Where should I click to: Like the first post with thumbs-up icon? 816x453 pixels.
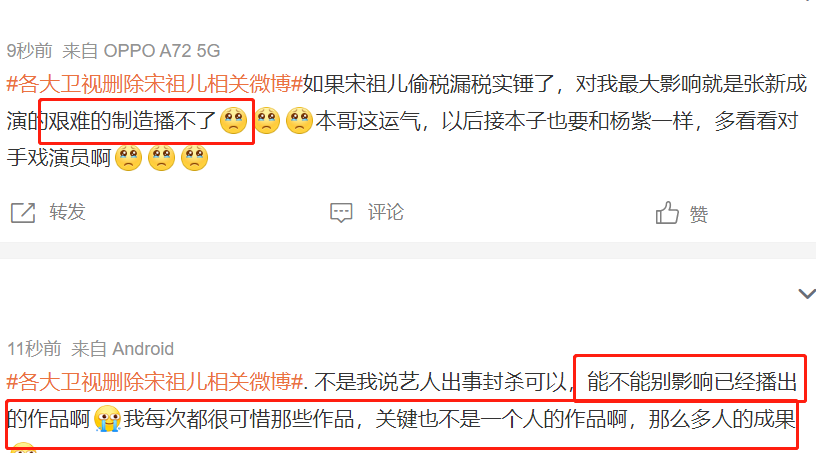click(667, 212)
